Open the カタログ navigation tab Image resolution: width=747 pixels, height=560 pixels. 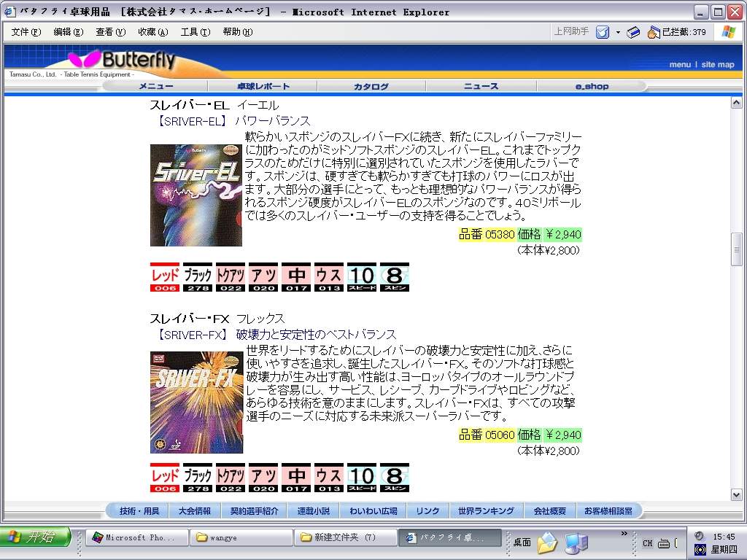[x=371, y=86]
